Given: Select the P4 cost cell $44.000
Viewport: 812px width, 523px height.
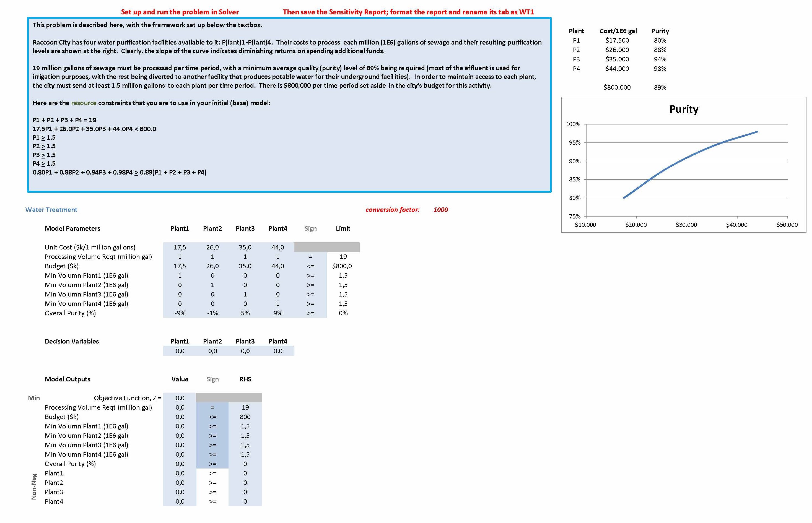Looking at the screenshot, I should pos(617,68).
